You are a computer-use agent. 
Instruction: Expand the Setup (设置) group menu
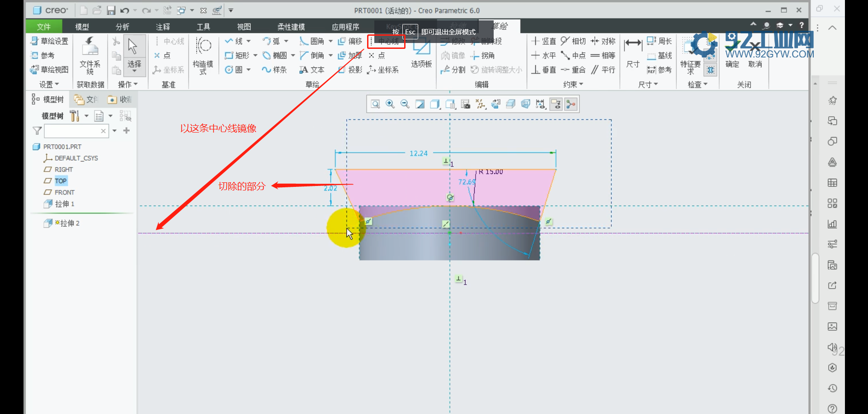49,84
